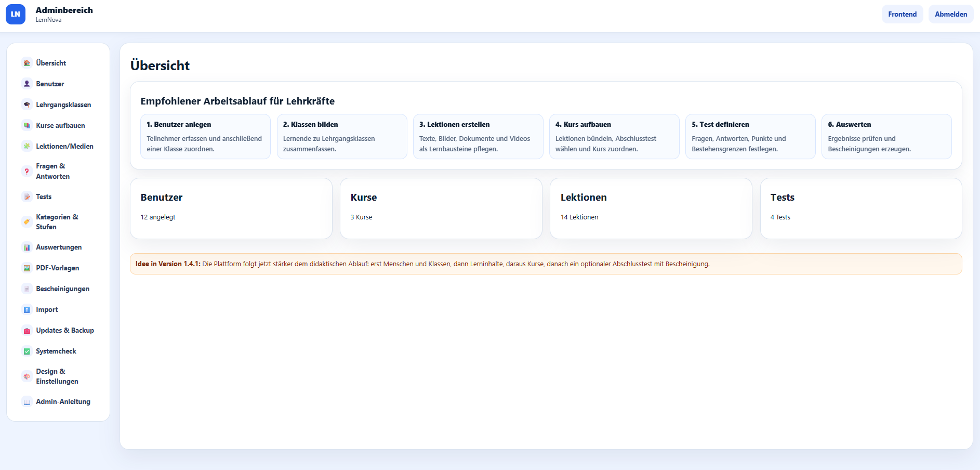The width and height of the screenshot is (980, 470).
Task: Click the 'Empfohlener Arbeitsablauf für Lehrkräfte' heading
Action: [237, 101]
